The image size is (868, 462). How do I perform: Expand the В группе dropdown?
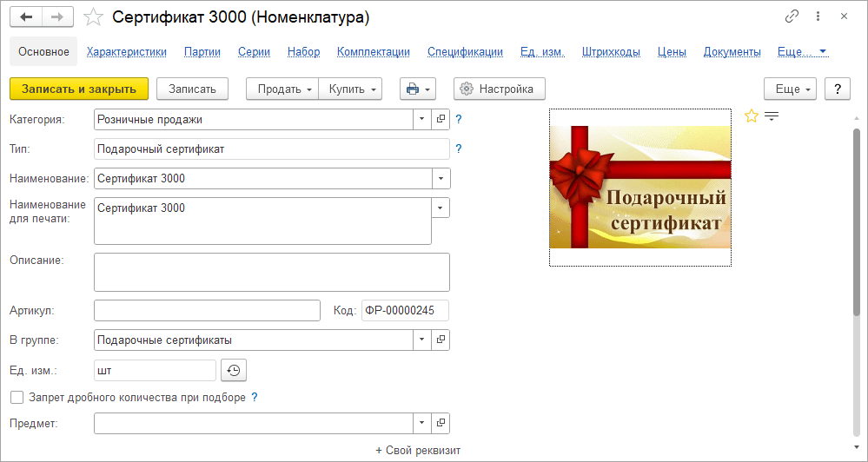pos(421,340)
